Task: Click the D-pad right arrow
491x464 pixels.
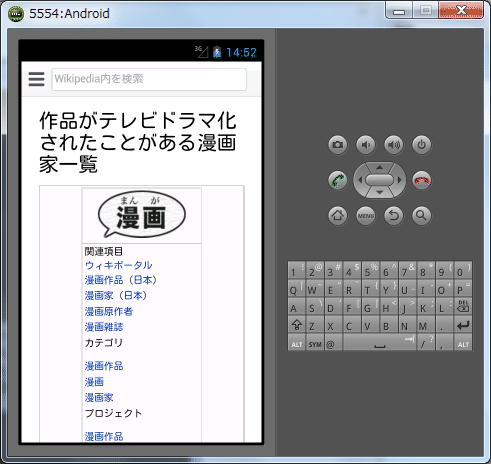Action: click(x=399, y=180)
